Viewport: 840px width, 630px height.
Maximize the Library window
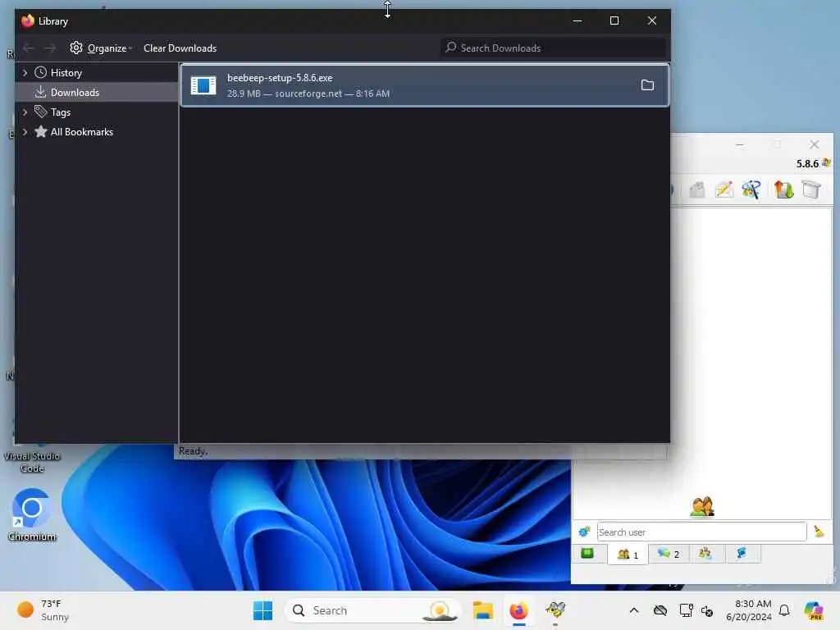coord(614,21)
